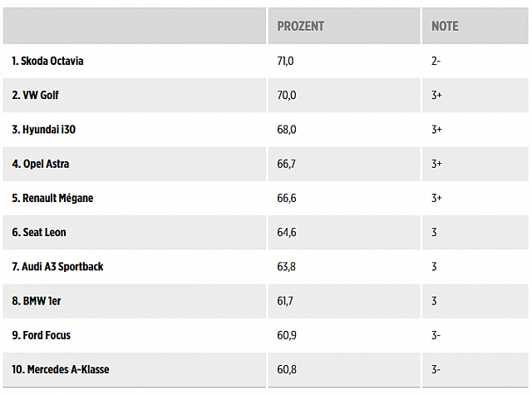Select the Ford Focus row label
Viewport: 532px width, 395px height.
click(42, 335)
